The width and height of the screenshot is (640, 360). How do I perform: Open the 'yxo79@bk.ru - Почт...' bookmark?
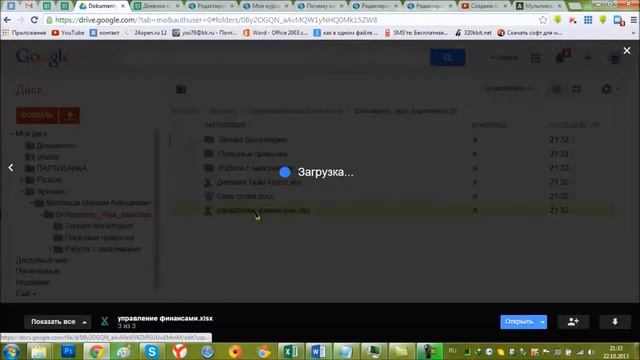tap(204, 33)
